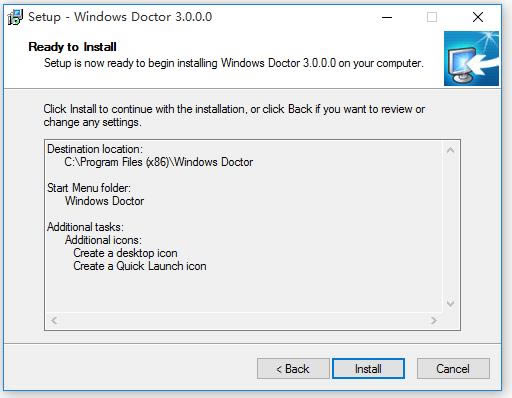The width and height of the screenshot is (512, 398).
Task: Cancel the Windows Doctor setup
Action: pos(453,369)
